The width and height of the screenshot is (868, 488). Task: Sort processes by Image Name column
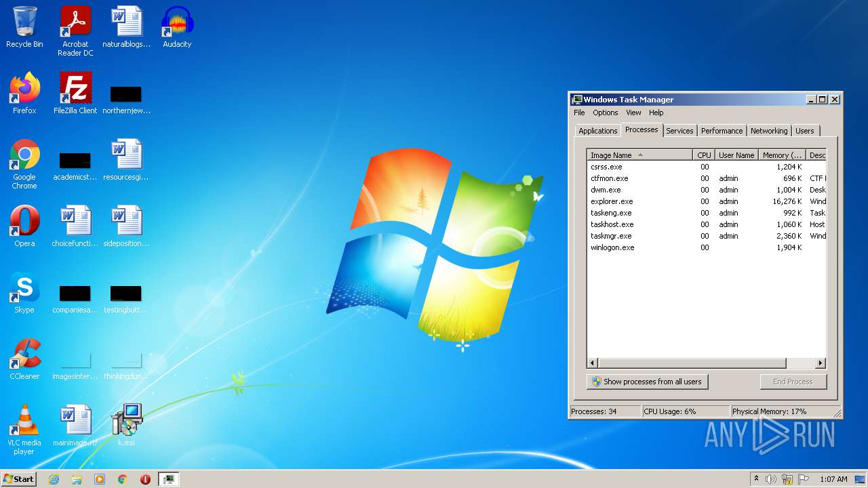coord(639,155)
